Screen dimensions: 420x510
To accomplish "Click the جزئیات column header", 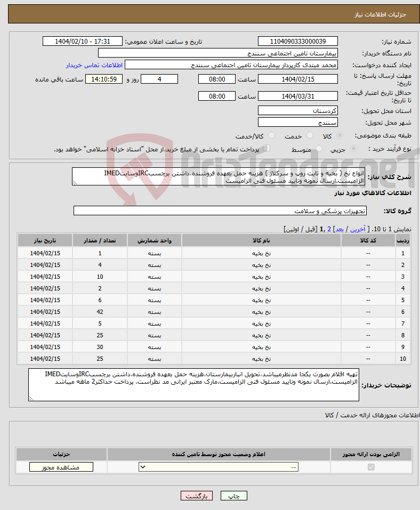I will tap(61, 454).
